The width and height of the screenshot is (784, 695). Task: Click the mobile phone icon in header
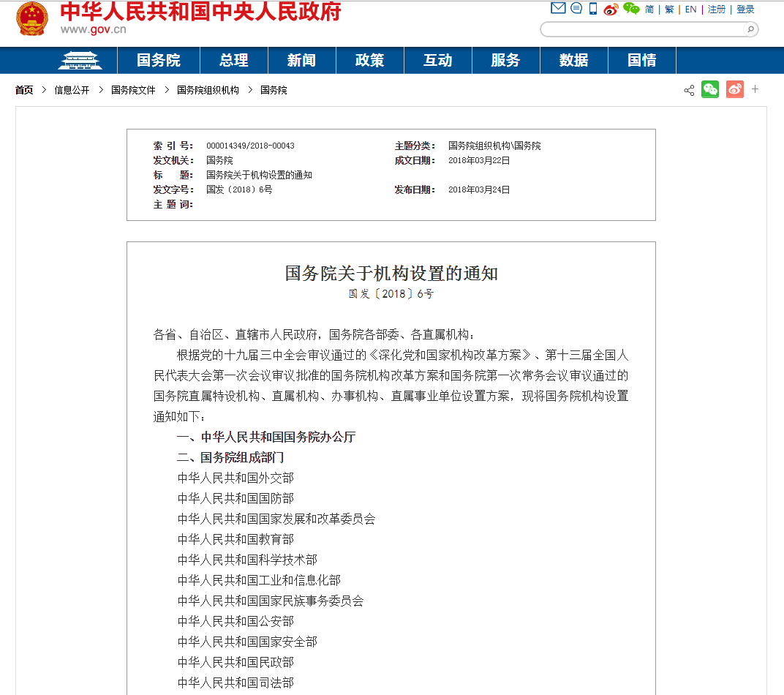point(593,9)
